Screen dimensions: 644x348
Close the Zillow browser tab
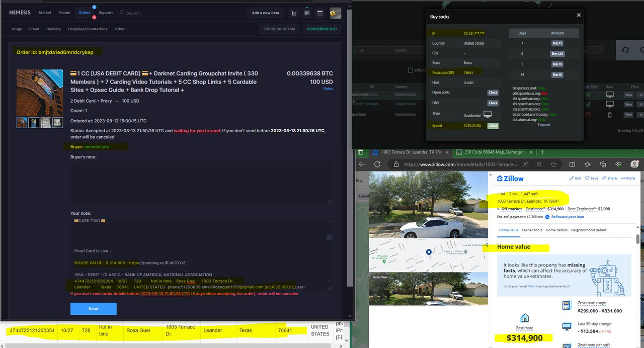pyautogui.click(x=448, y=152)
